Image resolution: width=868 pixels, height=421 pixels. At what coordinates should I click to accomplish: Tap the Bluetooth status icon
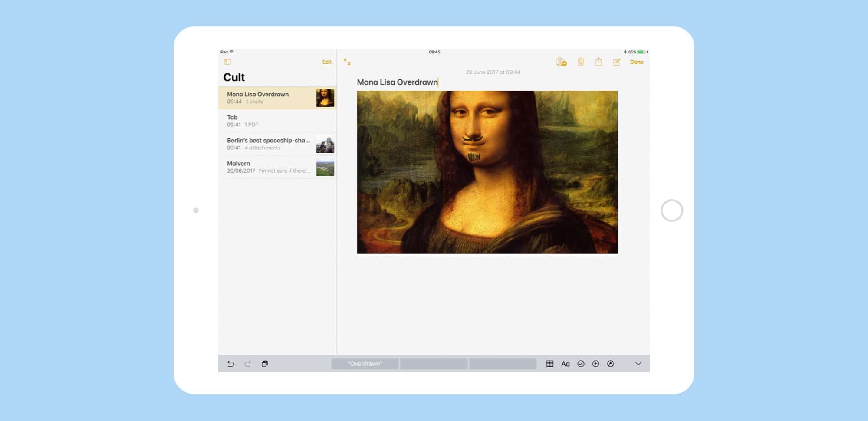tap(625, 52)
